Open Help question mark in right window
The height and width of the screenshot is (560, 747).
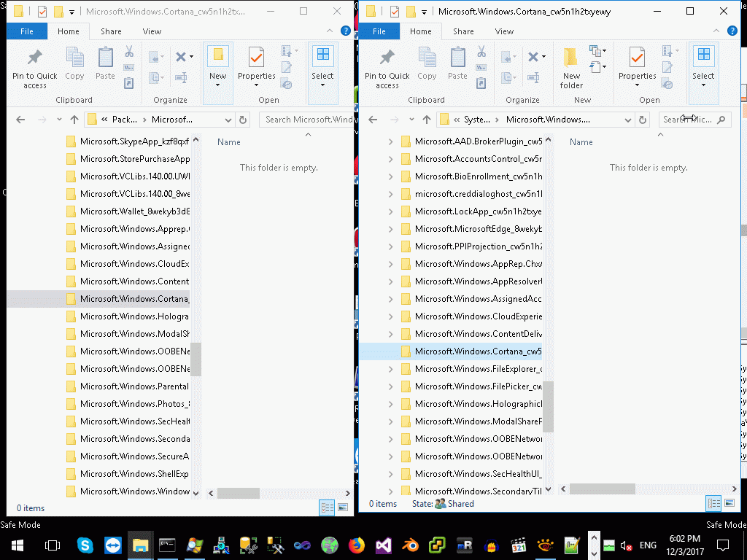click(732, 31)
